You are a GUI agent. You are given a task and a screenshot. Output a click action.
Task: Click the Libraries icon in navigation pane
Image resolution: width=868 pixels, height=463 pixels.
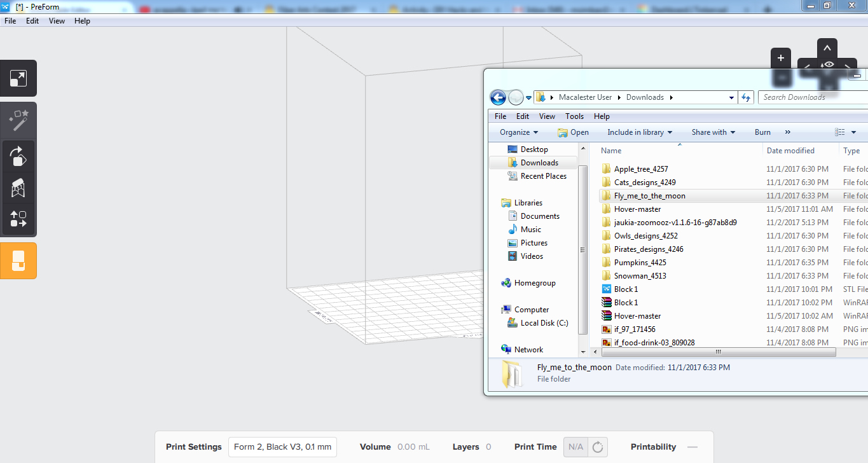506,203
